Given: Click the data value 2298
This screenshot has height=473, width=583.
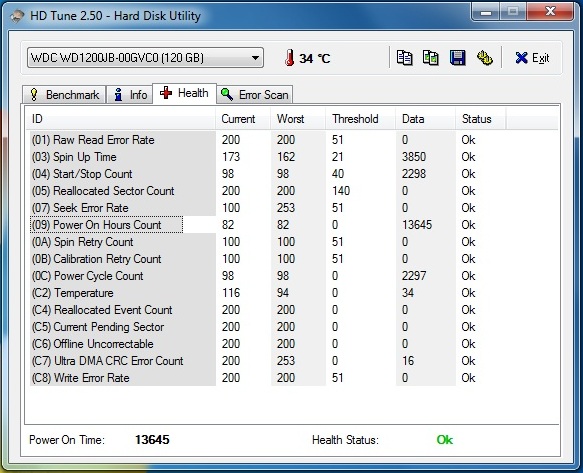Looking at the screenshot, I should (x=414, y=174).
